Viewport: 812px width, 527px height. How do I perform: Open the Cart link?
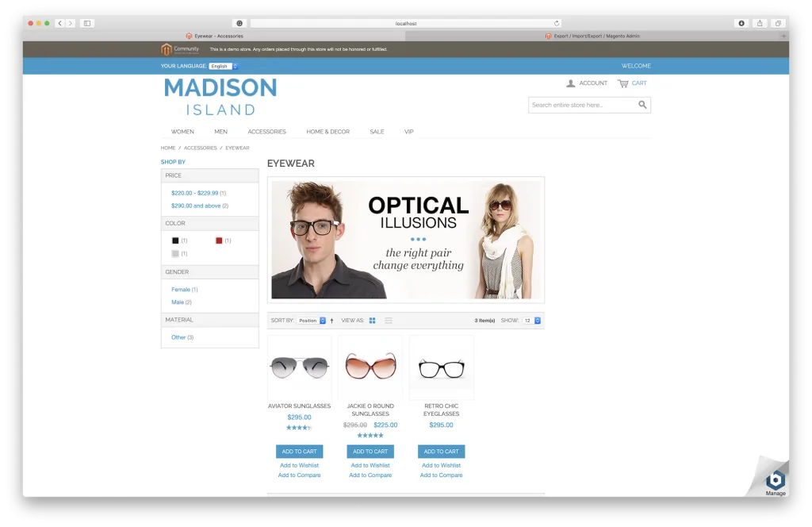pyautogui.click(x=639, y=83)
